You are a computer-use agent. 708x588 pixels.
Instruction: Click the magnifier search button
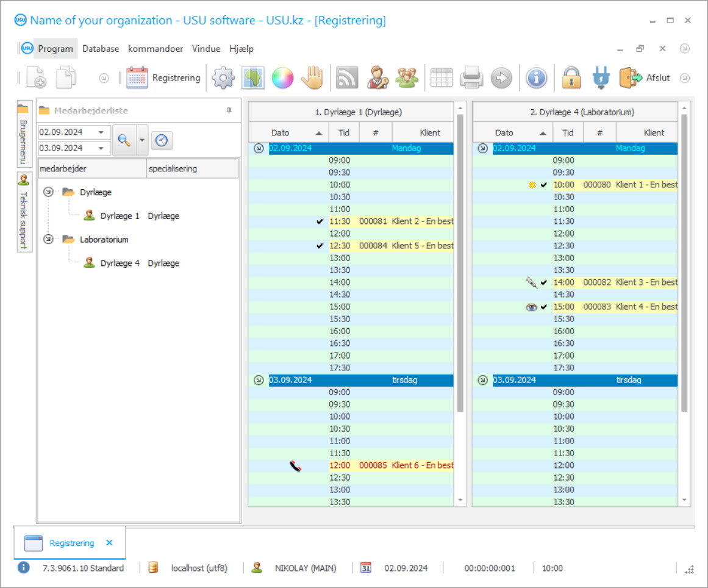coord(124,140)
